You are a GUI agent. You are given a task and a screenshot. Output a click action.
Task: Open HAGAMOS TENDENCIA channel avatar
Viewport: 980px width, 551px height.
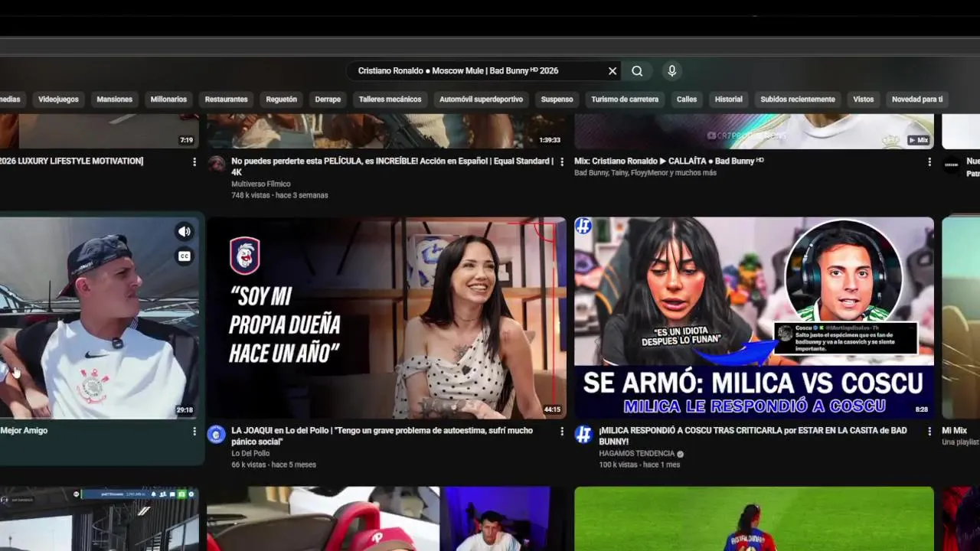point(583,435)
